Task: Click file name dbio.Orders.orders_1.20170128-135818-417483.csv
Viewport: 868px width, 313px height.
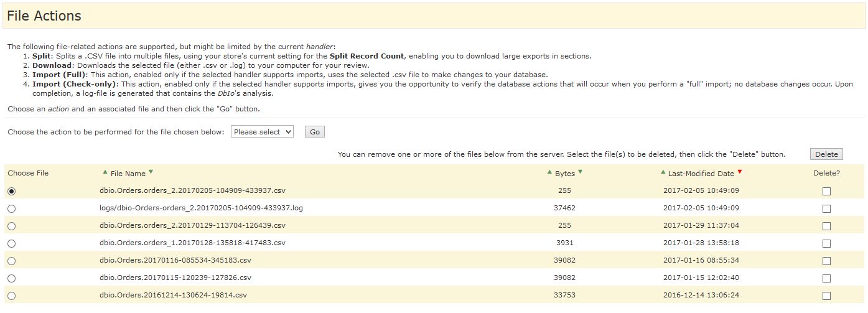Action: (x=192, y=243)
